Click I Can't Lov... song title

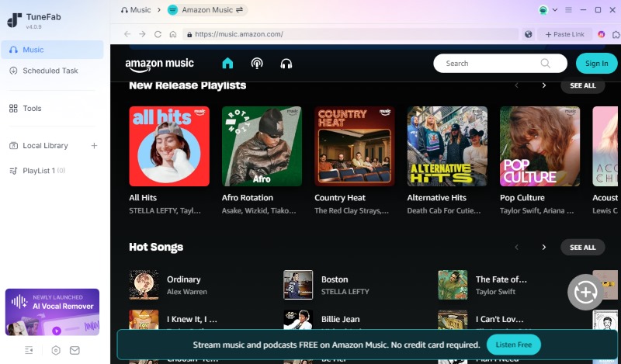[x=499, y=319]
